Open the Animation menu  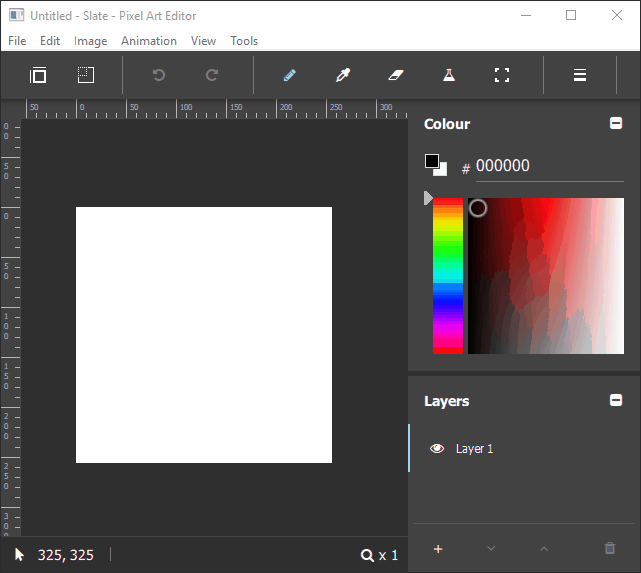click(148, 41)
